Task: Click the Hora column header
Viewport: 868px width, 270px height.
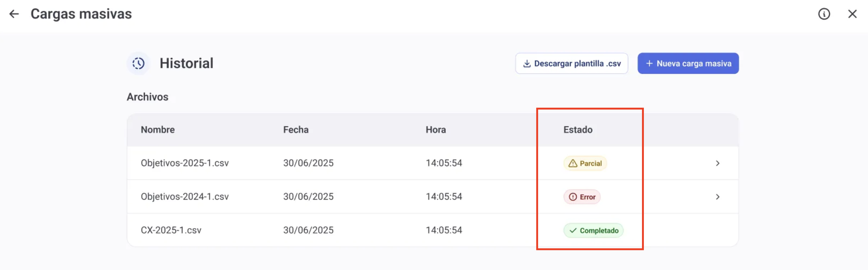Action: pyautogui.click(x=435, y=130)
